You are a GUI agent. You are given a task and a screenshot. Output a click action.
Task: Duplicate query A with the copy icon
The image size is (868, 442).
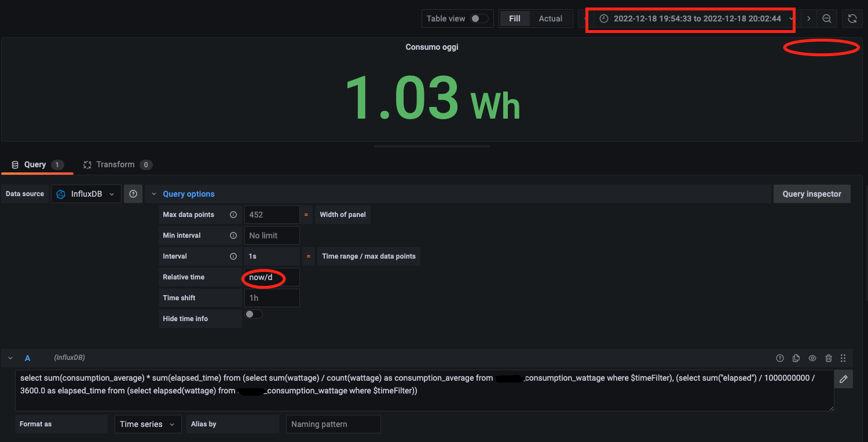coord(796,358)
